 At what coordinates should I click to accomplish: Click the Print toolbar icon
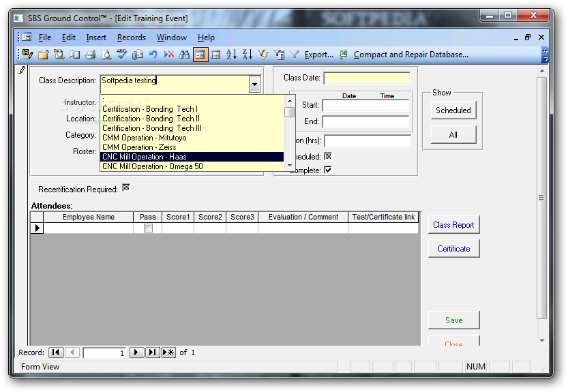(x=90, y=55)
